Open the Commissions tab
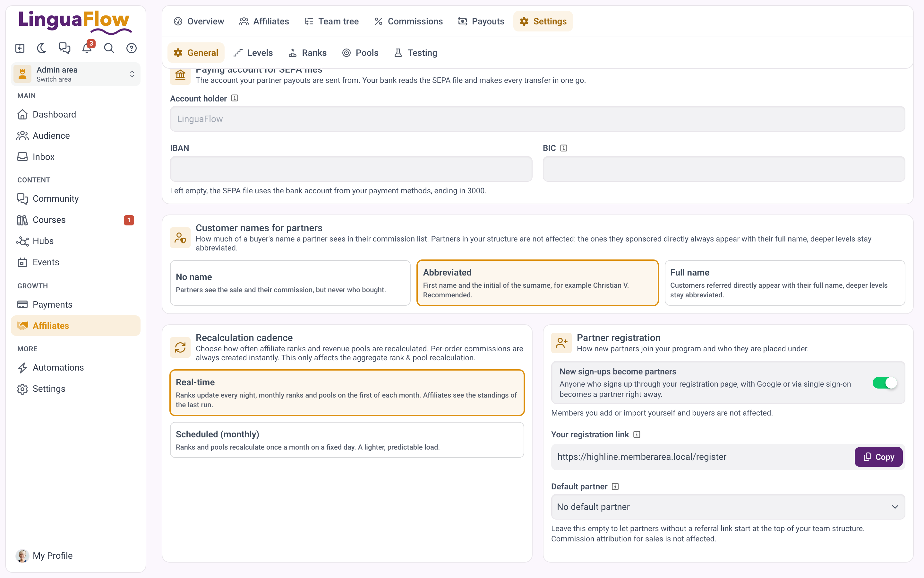The height and width of the screenshot is (578, 924). [x=408, y=22]
